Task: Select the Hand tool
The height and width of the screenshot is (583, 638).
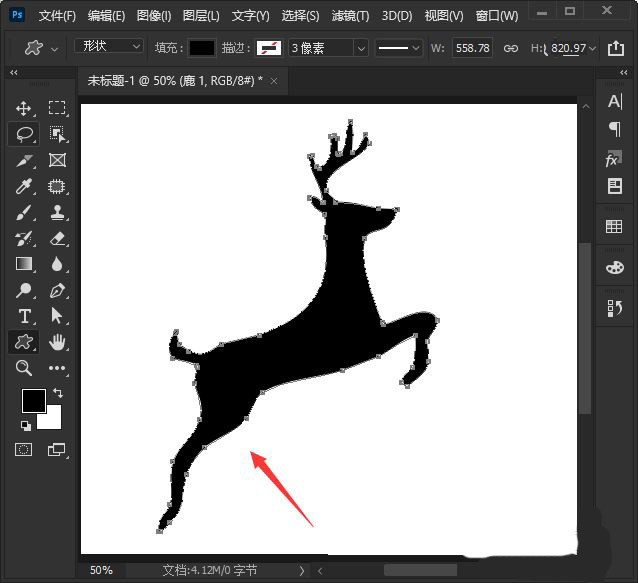Action: tap(57, 342)
